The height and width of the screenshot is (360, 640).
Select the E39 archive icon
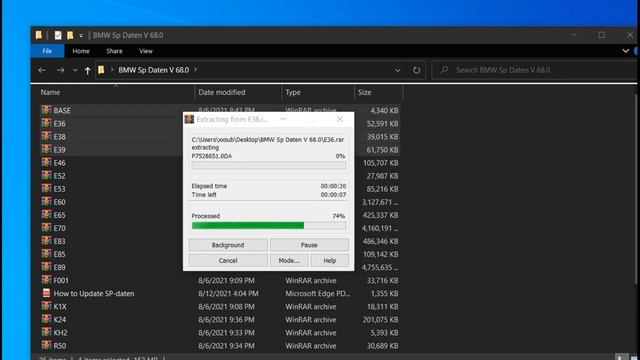pos(47,149)
